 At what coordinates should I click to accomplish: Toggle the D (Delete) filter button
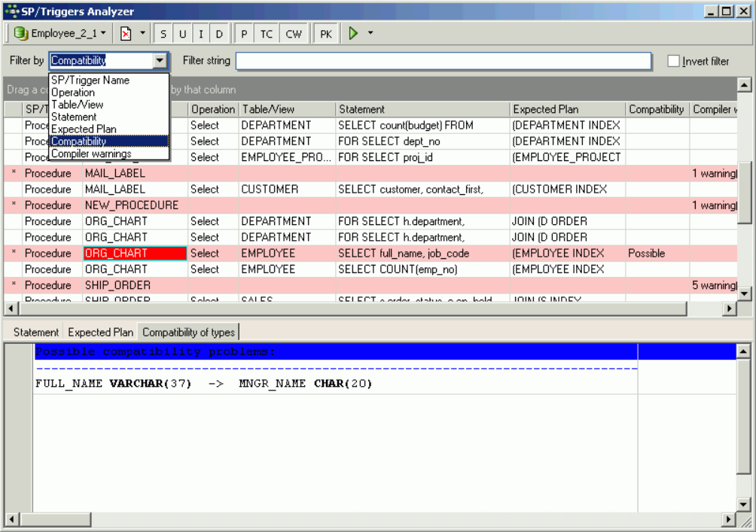(x=219, y=34)
